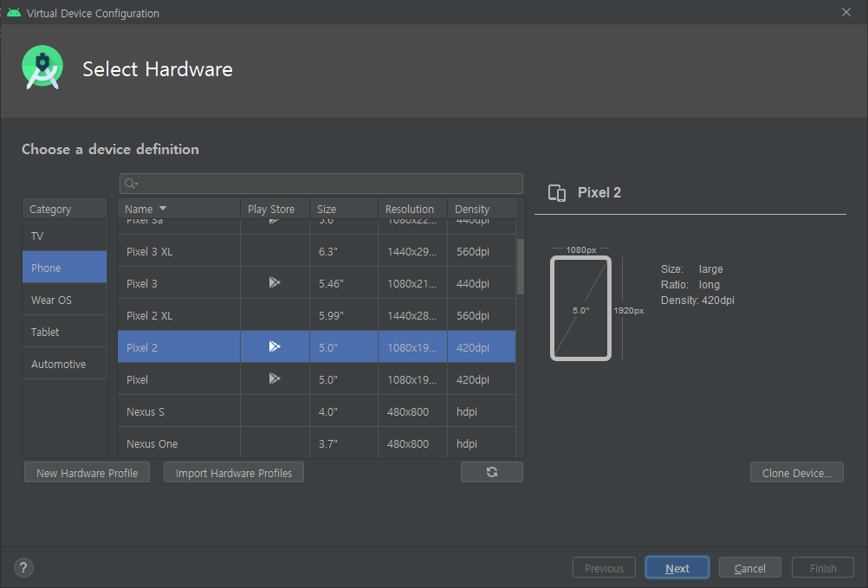The height and width of the screenshot is (588, 868).
Task: Click the Android Studio logo in header
Action: click(42, 68)
